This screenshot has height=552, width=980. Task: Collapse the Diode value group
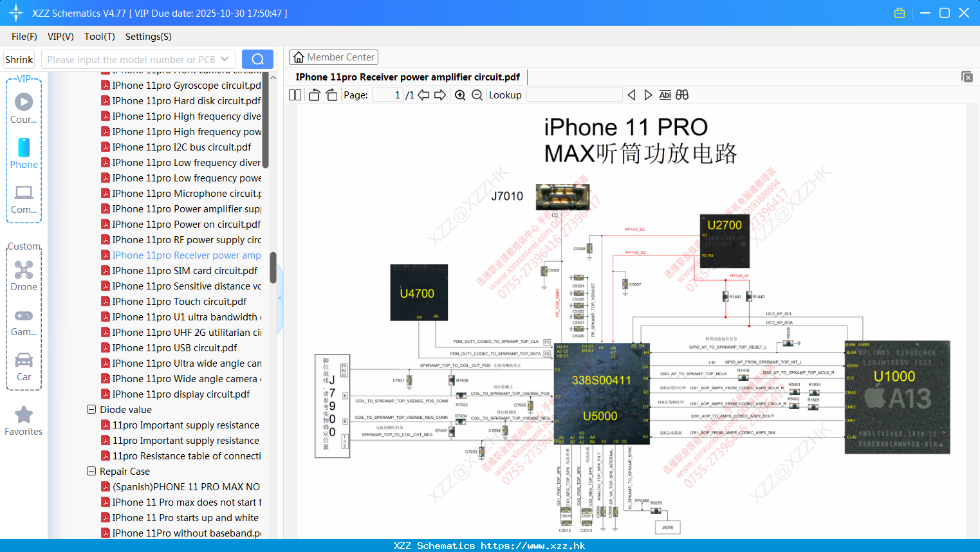tap(91, 409)
